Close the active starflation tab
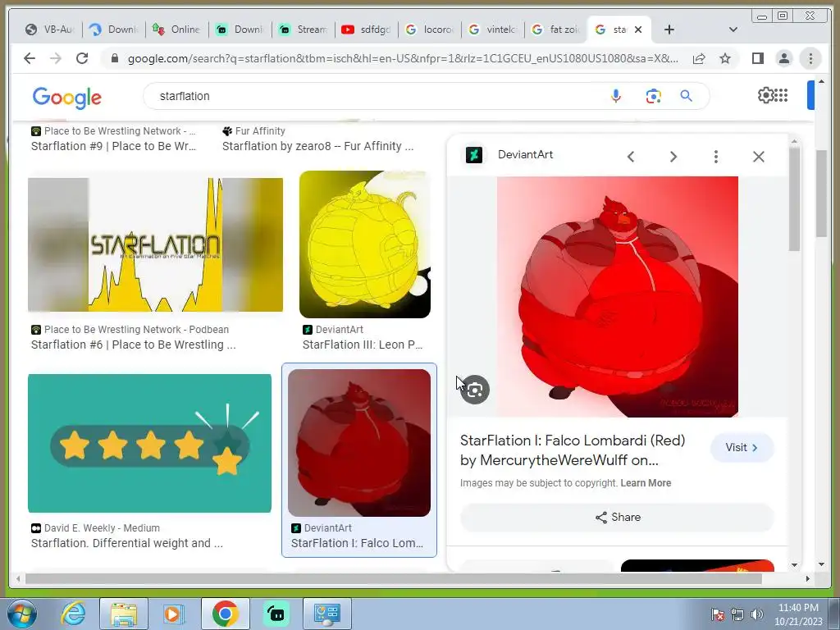Image resolution: width=840 pixels, height=630 pixels. pos(638,30)
